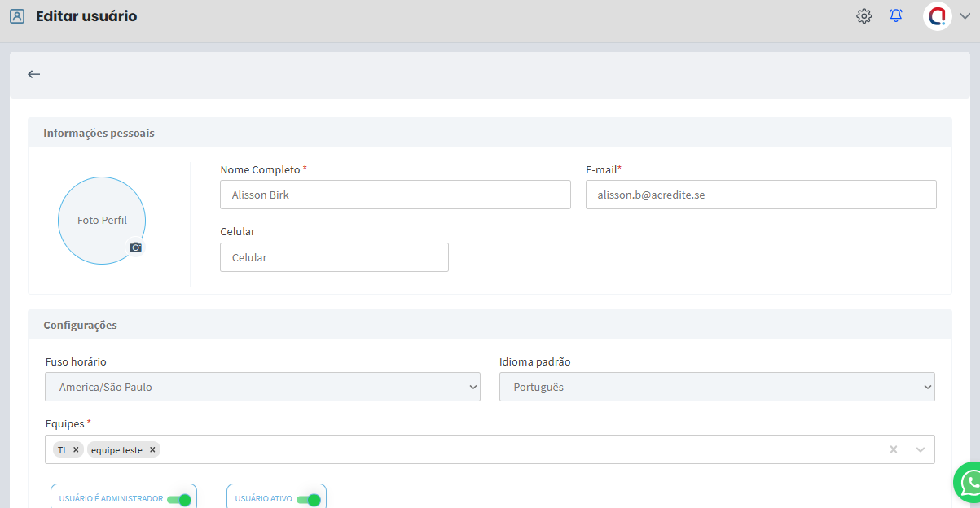
Task: Click the Celular input field
Action: [334, 257]
